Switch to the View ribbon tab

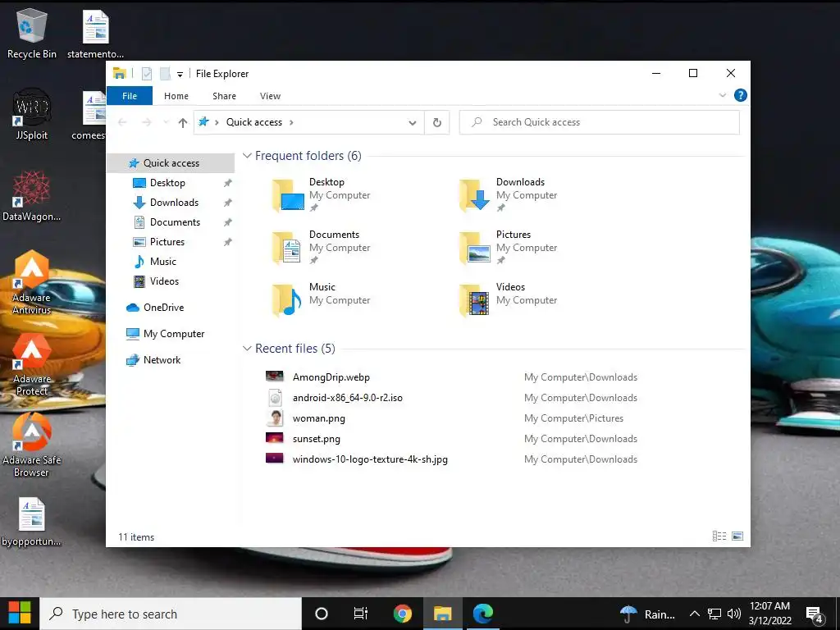[270, 96]
